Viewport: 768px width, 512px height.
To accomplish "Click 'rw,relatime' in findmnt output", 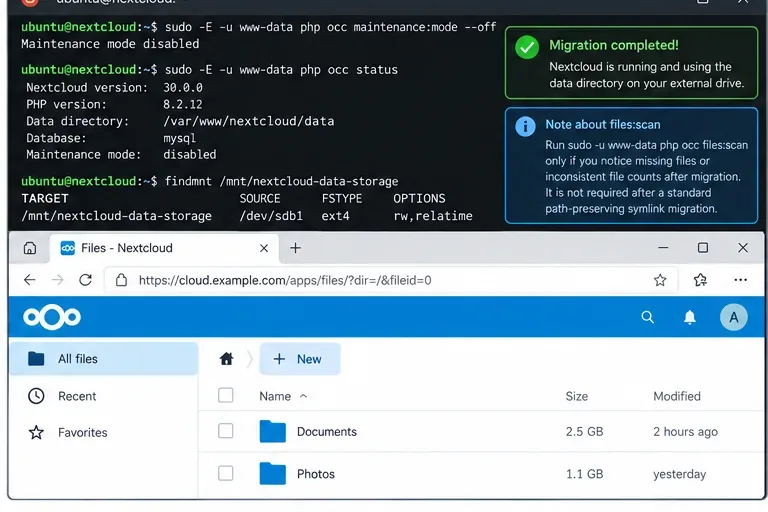I will 433,216.
